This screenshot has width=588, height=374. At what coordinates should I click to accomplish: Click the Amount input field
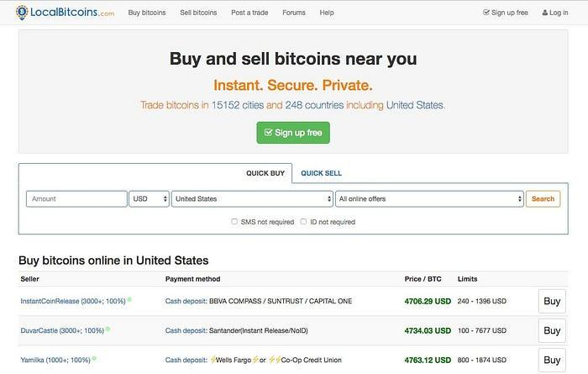(76, 199)
